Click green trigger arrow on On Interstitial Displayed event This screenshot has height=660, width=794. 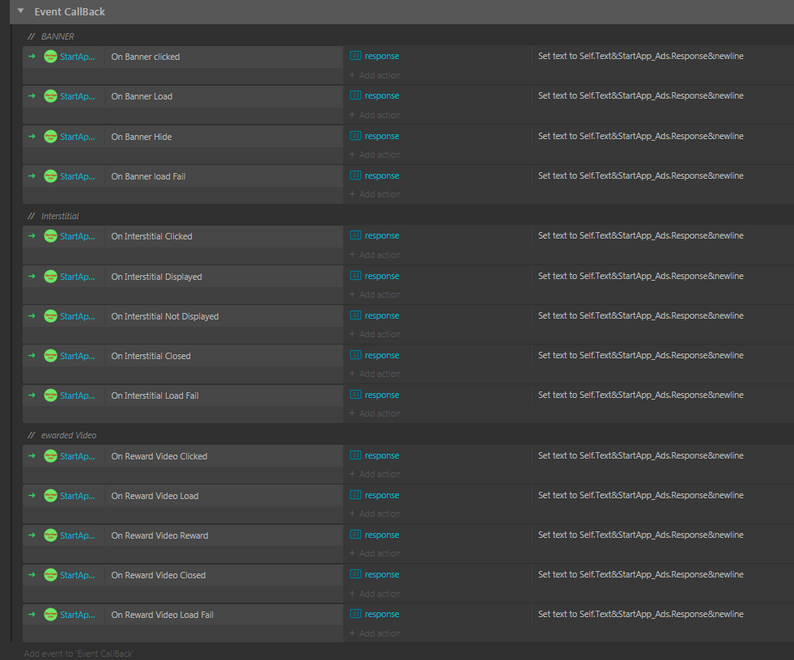[32, 276]
